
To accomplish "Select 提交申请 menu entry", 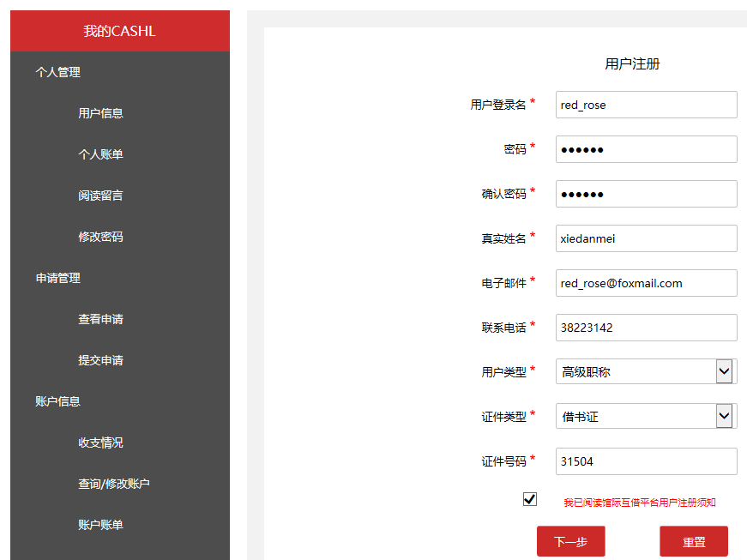I will (100, 360).
